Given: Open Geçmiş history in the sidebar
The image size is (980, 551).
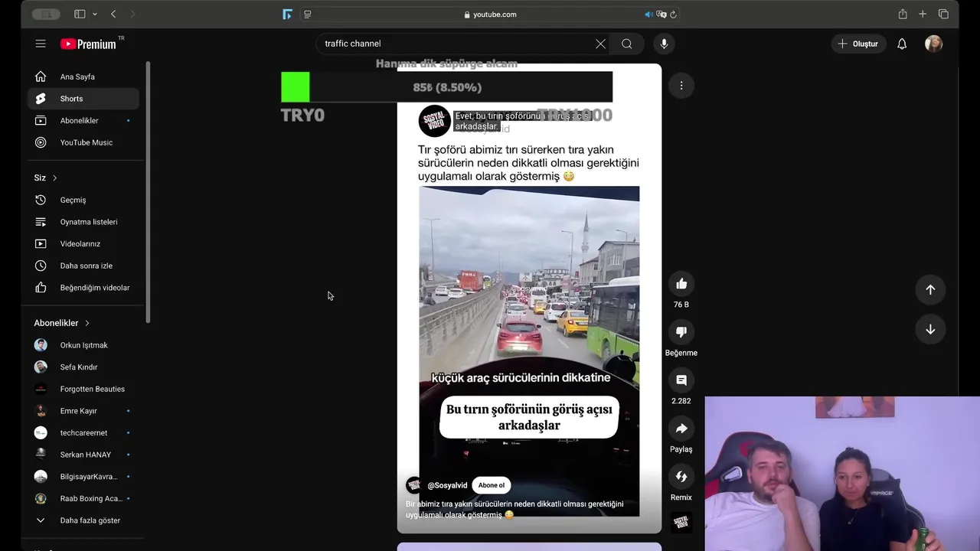Looking at the screenshot, I should point(83,200).
